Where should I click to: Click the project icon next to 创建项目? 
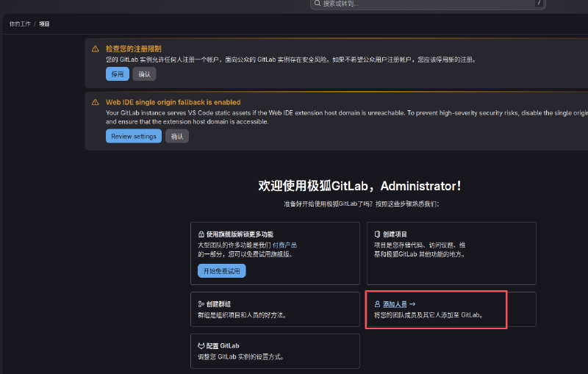(x=377, y=234)
